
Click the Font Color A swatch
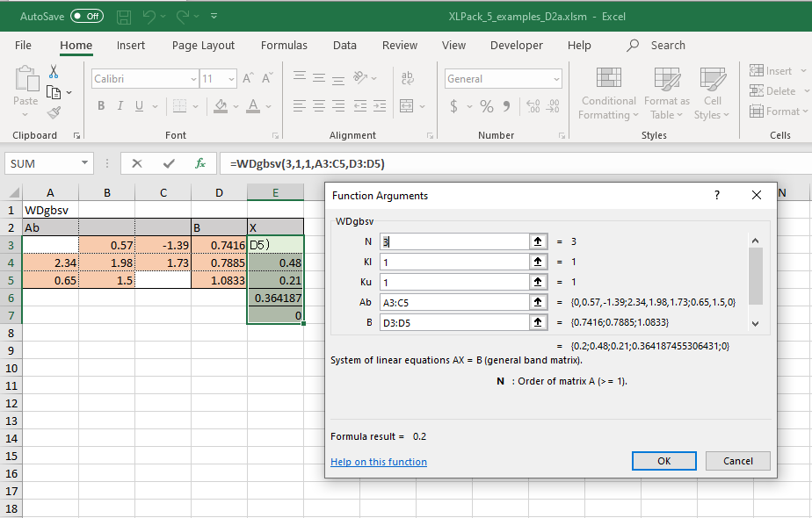pyautogui.click(x=253, y=106)
